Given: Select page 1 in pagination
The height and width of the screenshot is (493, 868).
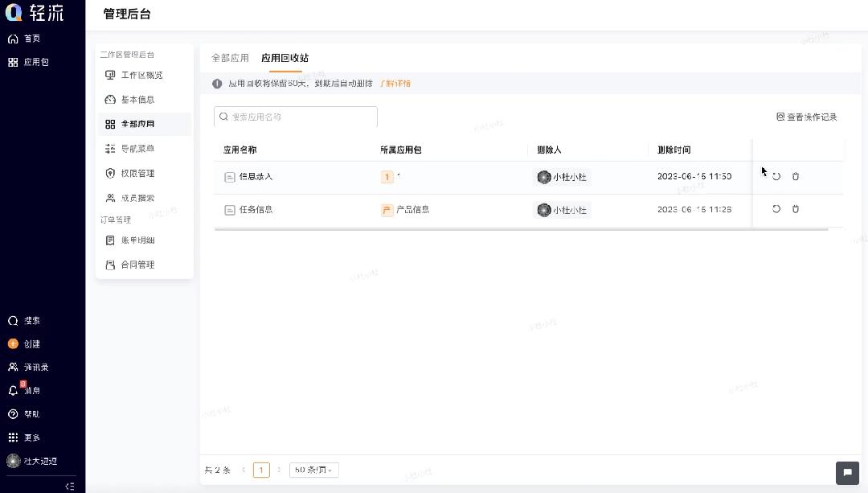Looking at the screenshot, I should click(x=261, y=470).
